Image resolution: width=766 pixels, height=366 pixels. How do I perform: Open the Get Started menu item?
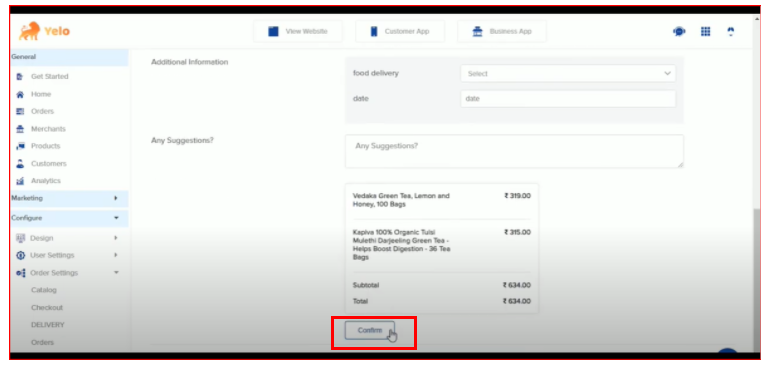tap(50, 77)
